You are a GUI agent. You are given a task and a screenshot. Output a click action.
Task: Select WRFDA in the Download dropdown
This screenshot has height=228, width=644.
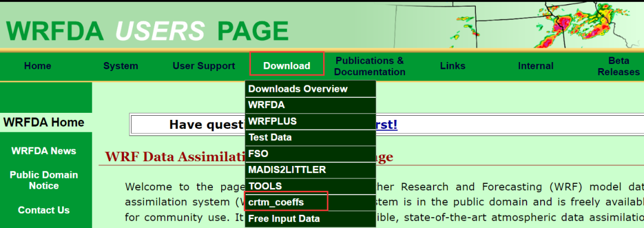pyautogui.click(x=311, y=105)
